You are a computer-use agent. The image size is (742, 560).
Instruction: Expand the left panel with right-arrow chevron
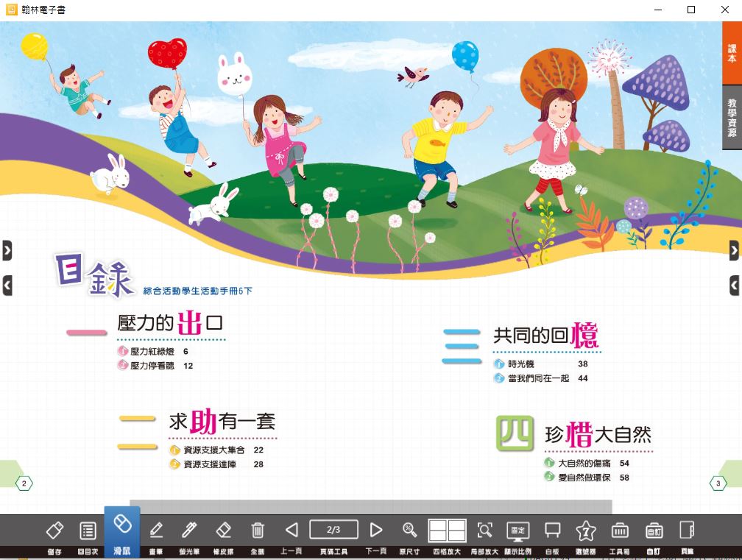7,250
